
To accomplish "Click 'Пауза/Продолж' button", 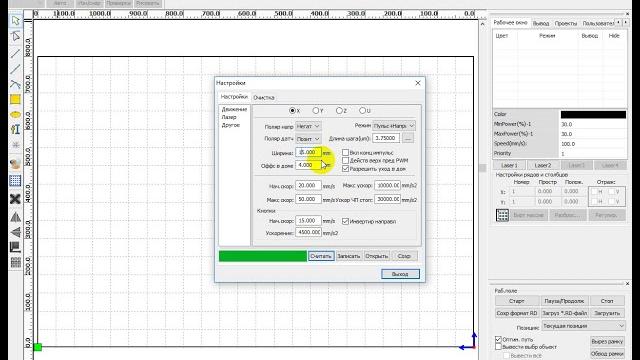I will (x=564, y=301).
